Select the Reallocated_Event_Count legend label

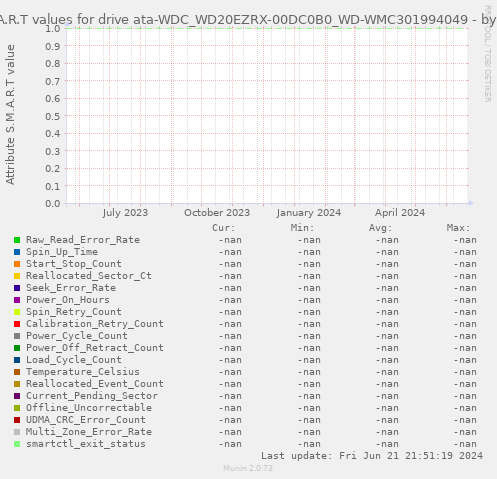click(95, 384)
